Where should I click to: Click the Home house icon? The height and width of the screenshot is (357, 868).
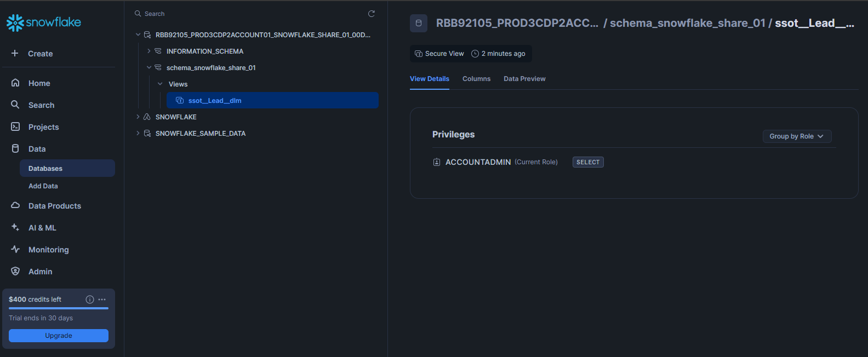pos(15,83)
